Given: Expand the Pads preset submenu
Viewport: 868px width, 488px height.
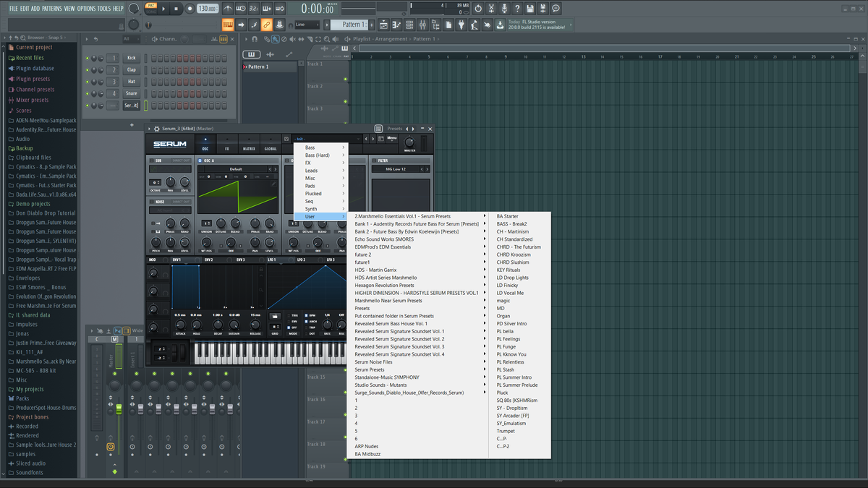Looking at the screenshot, I should point(321,186).
